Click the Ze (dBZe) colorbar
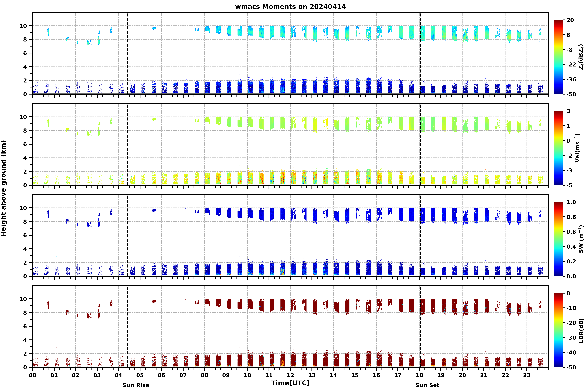588x392 pixels. click(x=558, y=57)
